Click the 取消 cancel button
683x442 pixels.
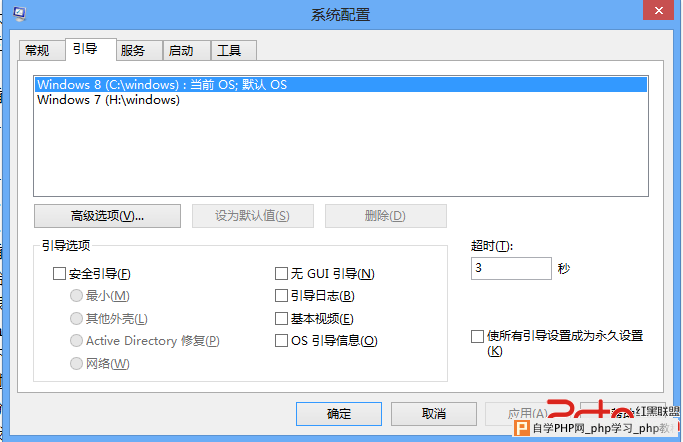[x=434, y=414]
